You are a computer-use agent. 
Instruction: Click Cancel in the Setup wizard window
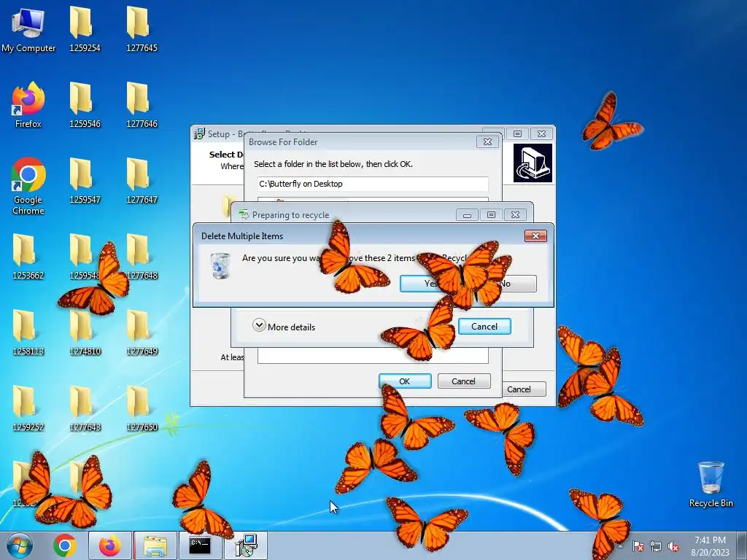(x=523, y=389)
